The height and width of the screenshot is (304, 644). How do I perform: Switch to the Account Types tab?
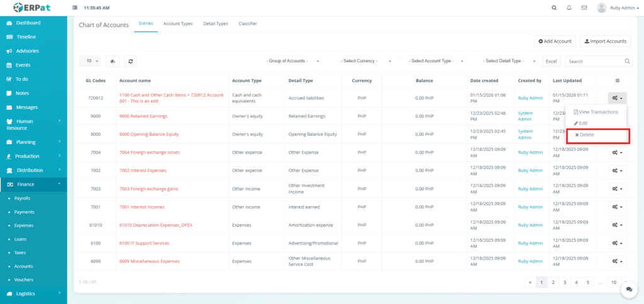[178, 24]
